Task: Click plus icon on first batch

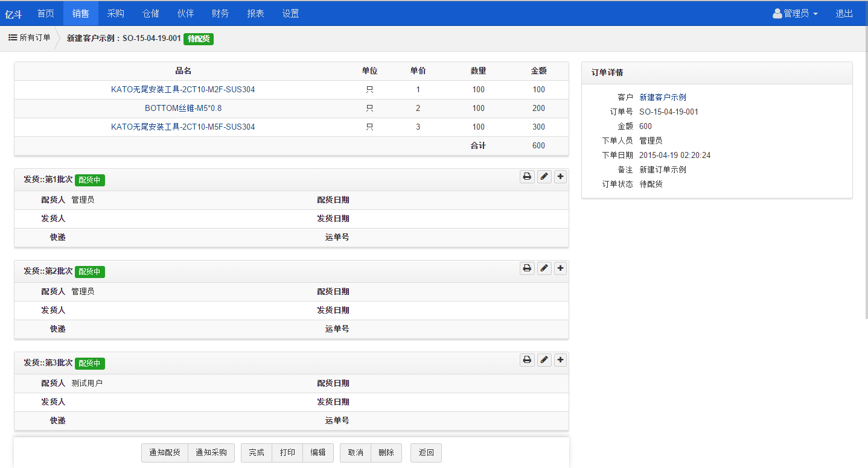Action: [x=561, y=177]
